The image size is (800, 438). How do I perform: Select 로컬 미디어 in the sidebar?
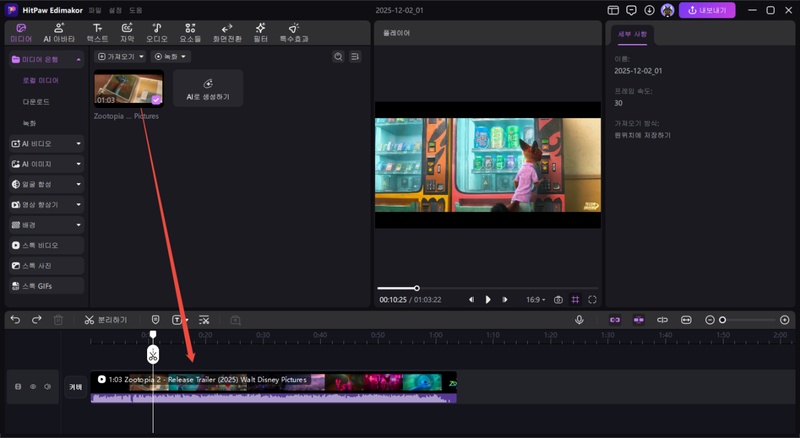pos(40,81)
